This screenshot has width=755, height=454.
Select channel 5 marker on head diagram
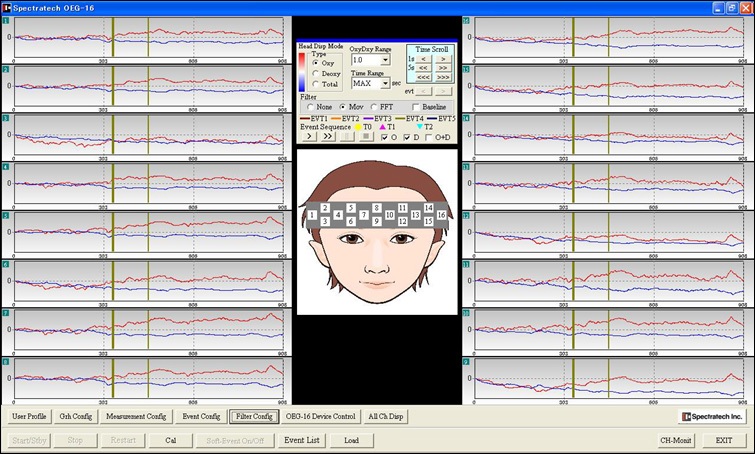(351, 208)
